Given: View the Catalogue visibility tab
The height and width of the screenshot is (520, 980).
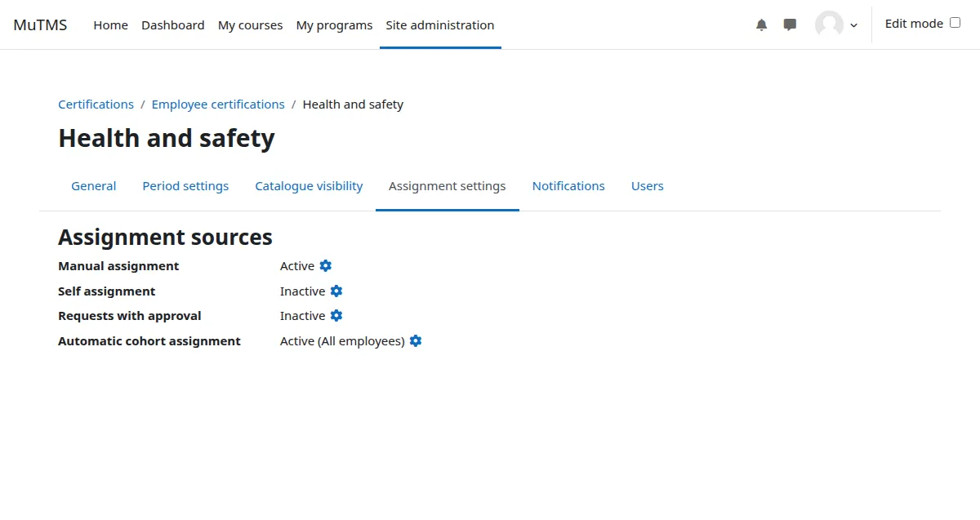Looking at the screenshot, I should (309, 185).
